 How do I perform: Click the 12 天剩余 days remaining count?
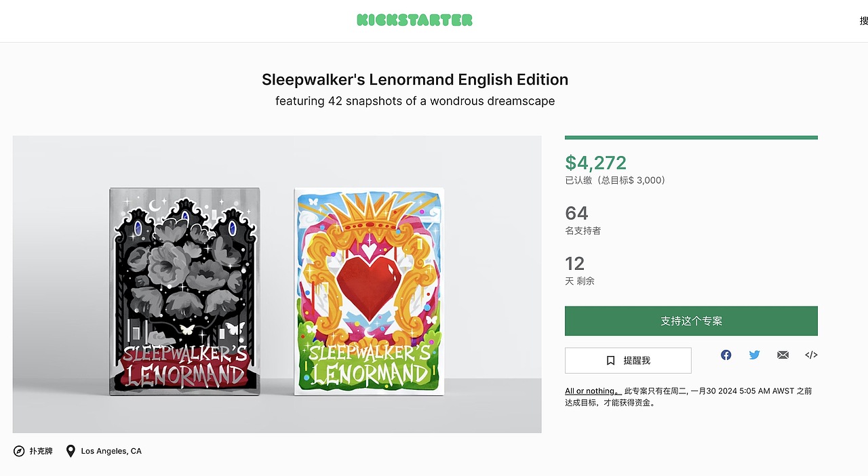click(x=580, y=271)
